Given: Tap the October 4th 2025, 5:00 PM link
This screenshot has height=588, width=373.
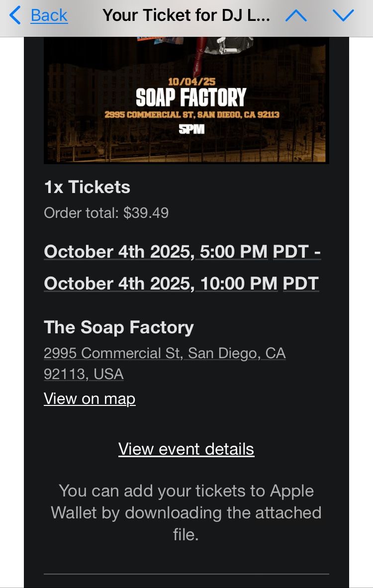Looking at the screenshot, I should [156, 252].
